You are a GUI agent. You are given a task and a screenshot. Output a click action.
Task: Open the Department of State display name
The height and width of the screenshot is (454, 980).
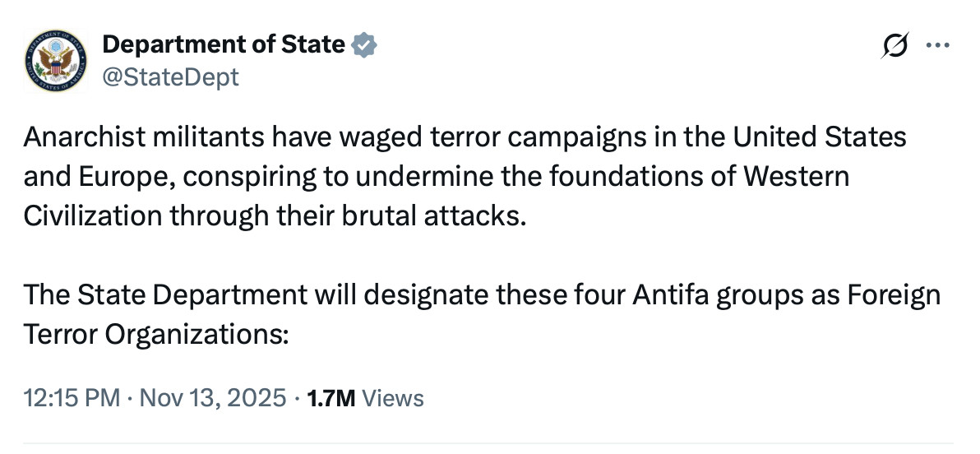pos(223,44)
